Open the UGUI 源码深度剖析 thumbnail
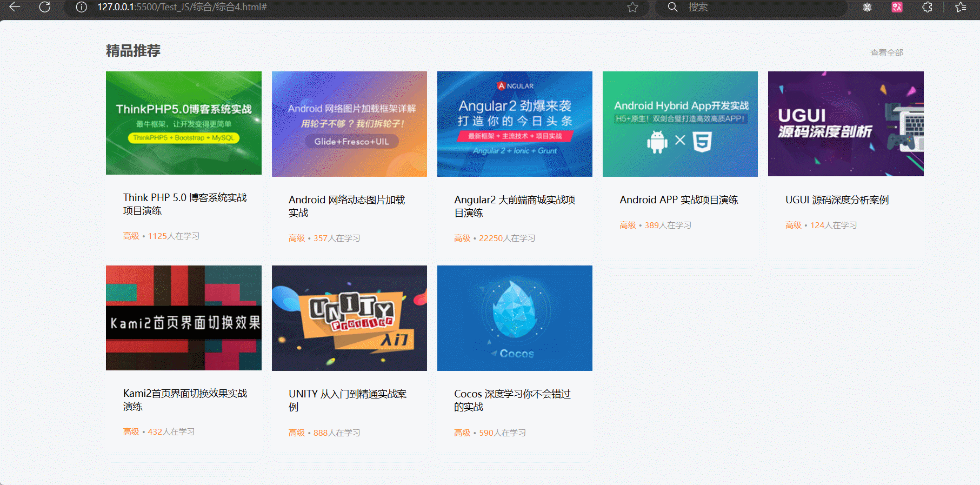 tap(845, 124)
